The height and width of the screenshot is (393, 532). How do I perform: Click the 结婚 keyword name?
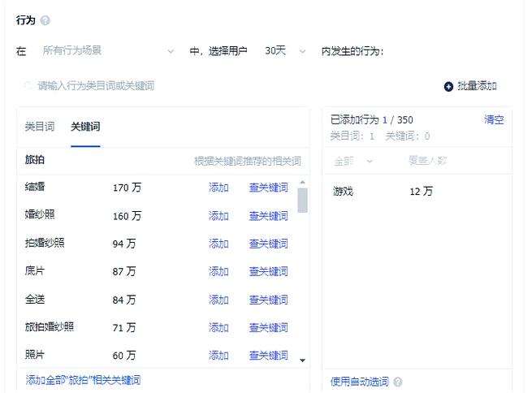coord(35,187)
